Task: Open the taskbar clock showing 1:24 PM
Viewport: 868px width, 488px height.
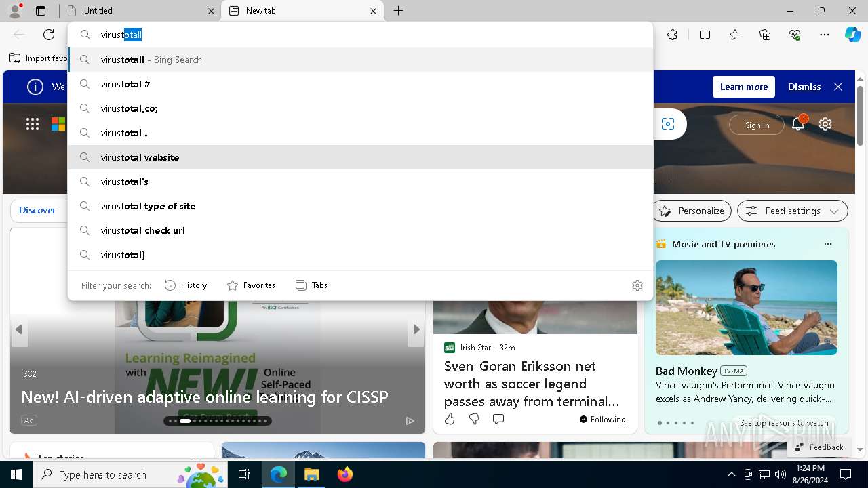Action: (810, 474)
